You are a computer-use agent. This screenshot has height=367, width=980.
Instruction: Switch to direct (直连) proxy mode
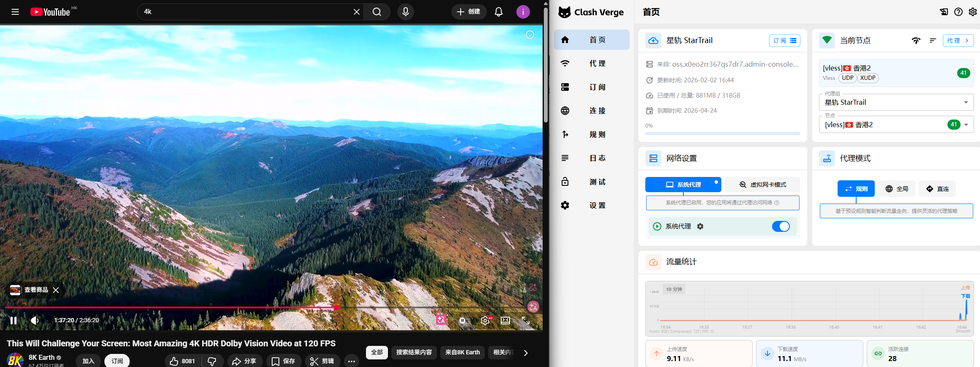point(937,189)
